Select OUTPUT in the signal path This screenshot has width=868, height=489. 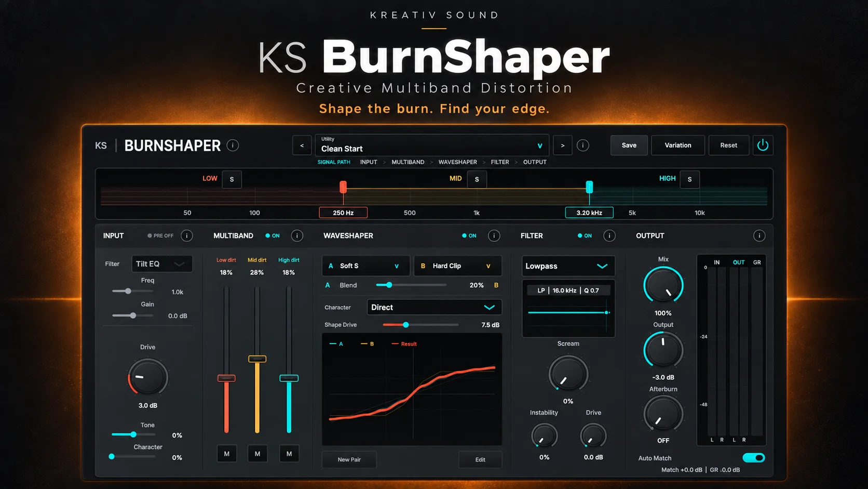[x=535, y=162]
